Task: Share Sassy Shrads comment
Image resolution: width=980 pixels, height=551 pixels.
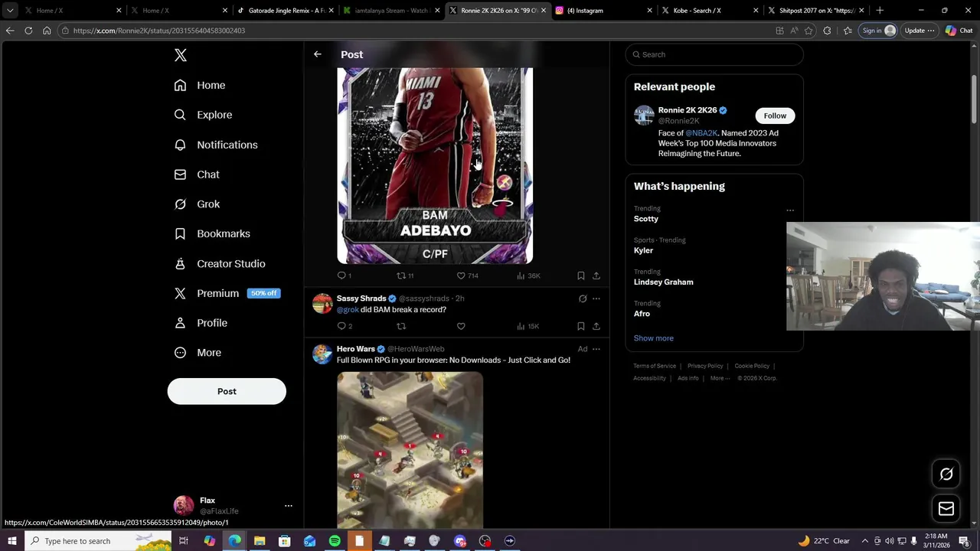Action: (596, 326)
